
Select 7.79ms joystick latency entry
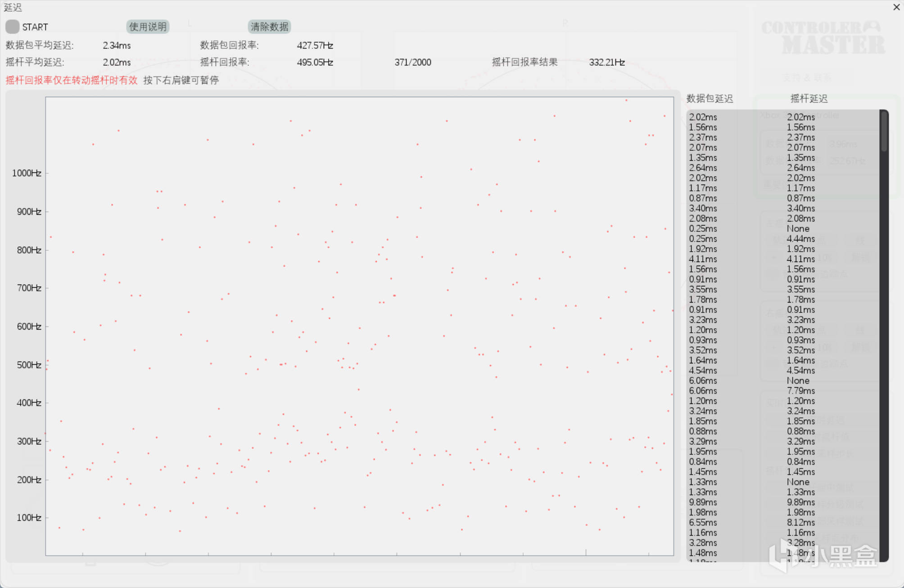[800, 391]
